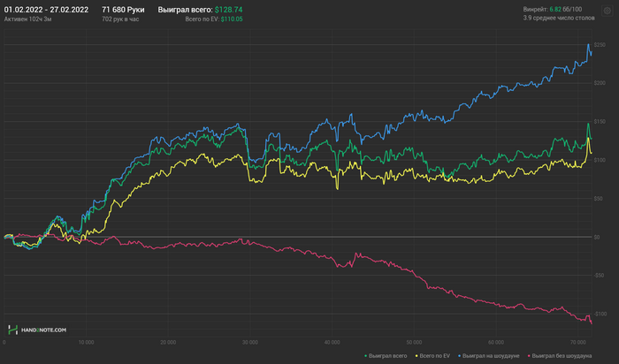Click the $150 y-axis label
Screen dimensions: 619x364
600,122
